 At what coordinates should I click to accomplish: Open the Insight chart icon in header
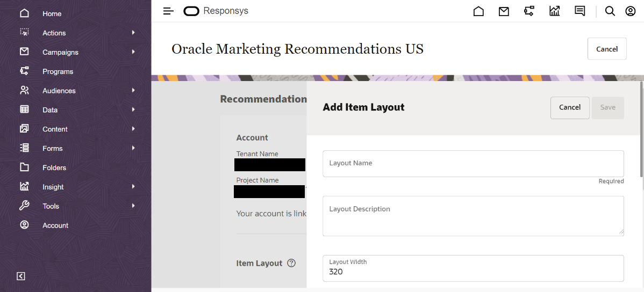click(555, 11)
